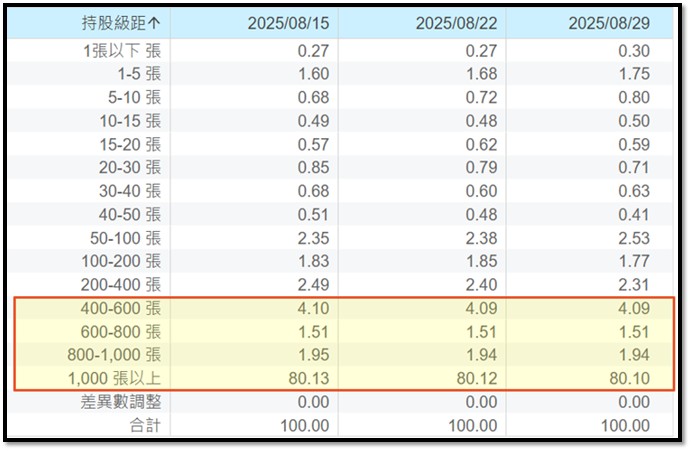Click the 0.79 value in 20-30 張 row
Viewport: 691px width, 451px height.
click(x=482, y=168)
